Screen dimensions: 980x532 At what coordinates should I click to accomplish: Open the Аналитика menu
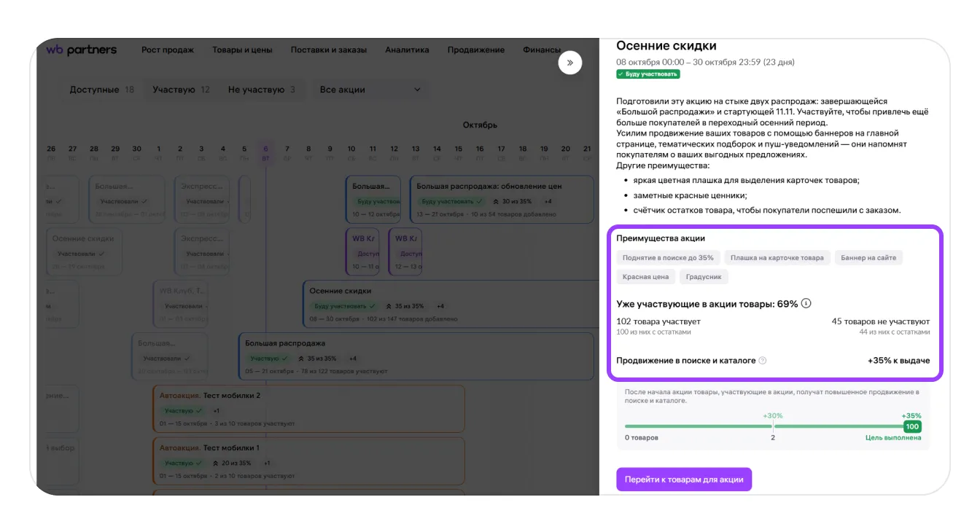[407, 50]
